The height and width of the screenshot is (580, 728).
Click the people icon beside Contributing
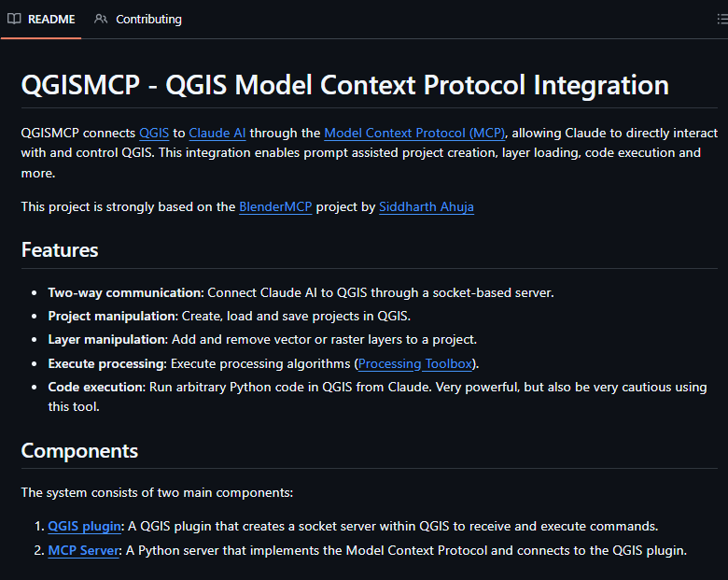[x=101, y=19]
